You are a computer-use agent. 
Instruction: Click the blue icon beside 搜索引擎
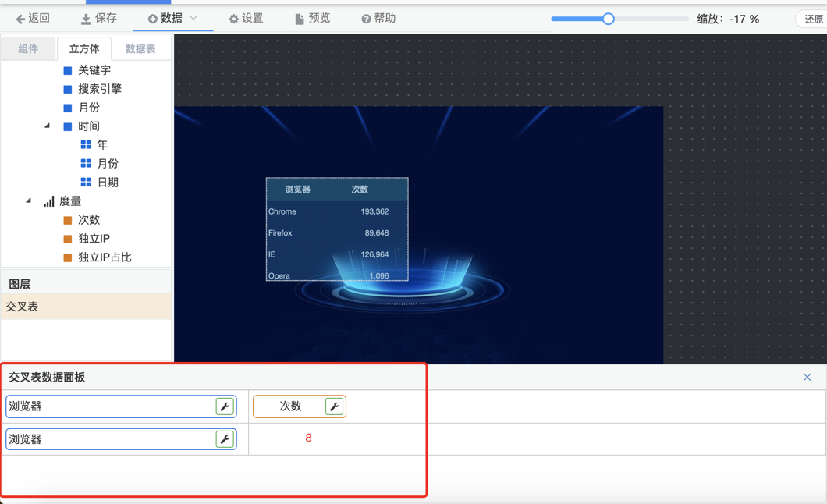[68, 89]
